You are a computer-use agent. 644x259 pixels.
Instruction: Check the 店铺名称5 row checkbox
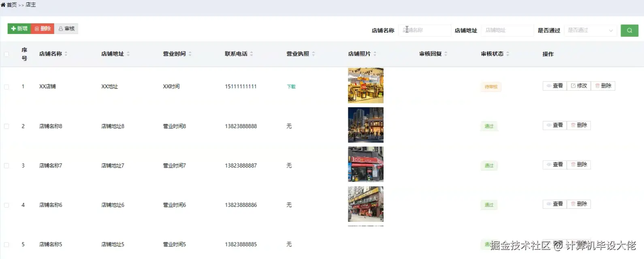6,244
